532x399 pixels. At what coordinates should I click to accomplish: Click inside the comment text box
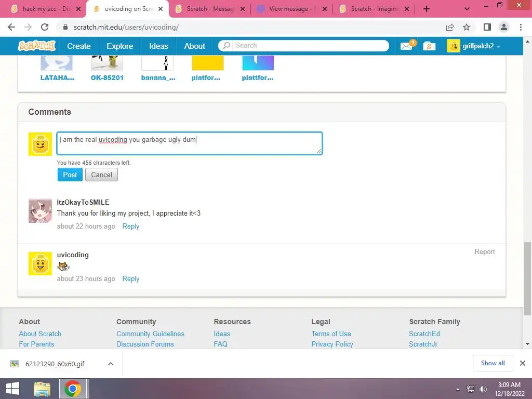[189, 143]
